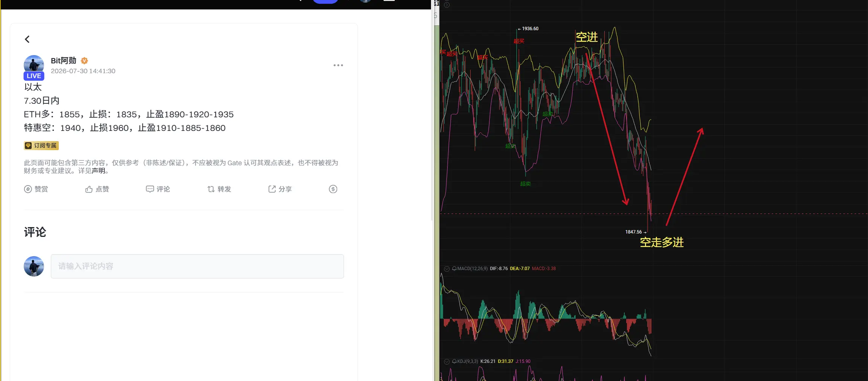This screenshot has height=381, width=868.
Task: Collapse the MACD indicator panel chevron
Action: point(447,269)
